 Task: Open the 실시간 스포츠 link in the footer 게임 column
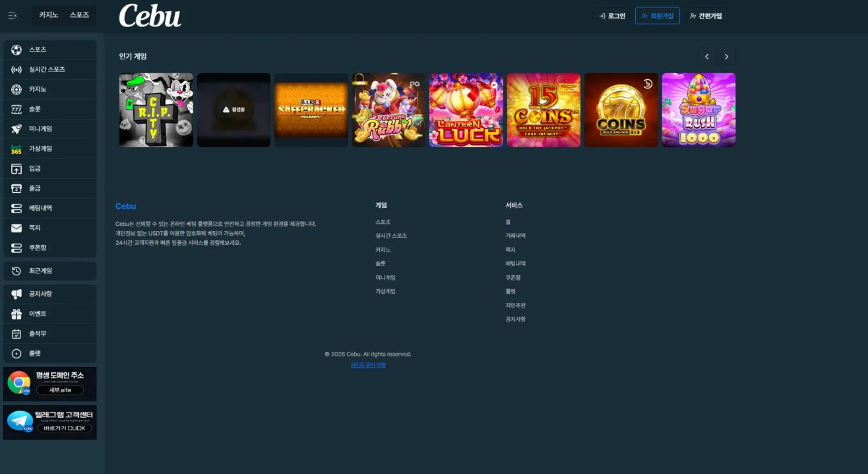coord(391,236)
